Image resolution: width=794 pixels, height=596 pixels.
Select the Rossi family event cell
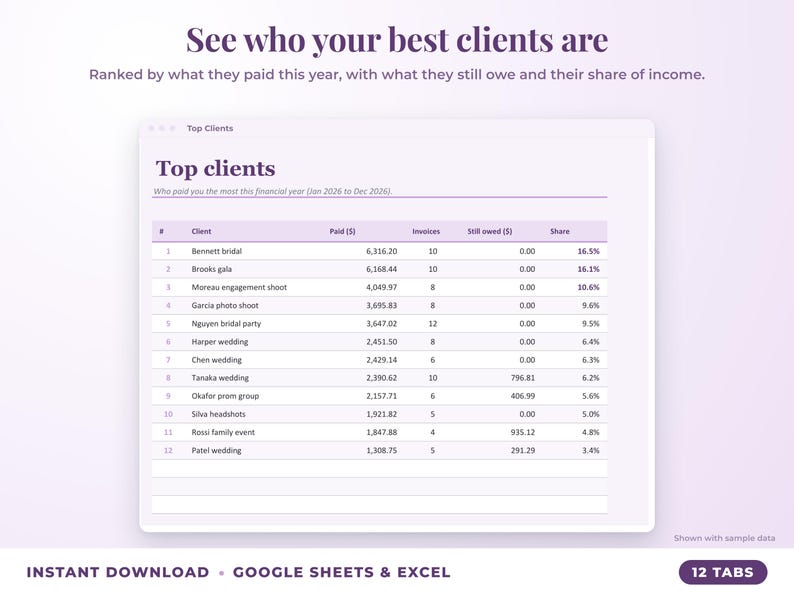223,432
